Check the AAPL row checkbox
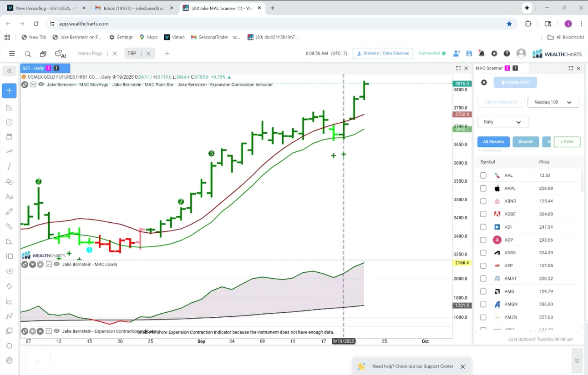This screenshot has height=375, width=588. pyautogui.click(x=483, y=188)
